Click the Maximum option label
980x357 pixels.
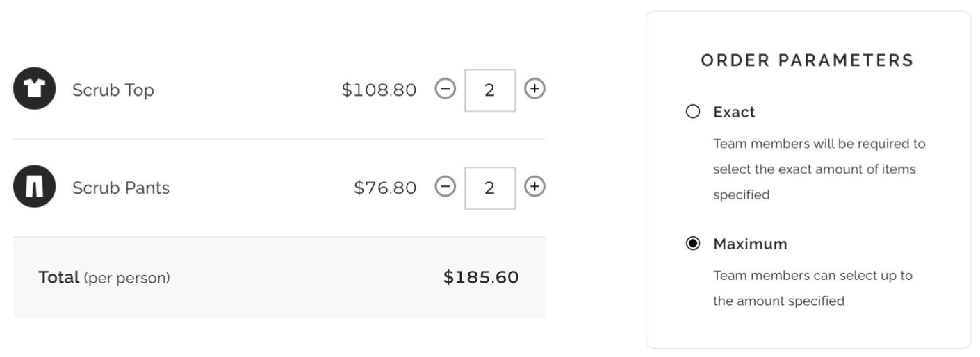[750, 244]
